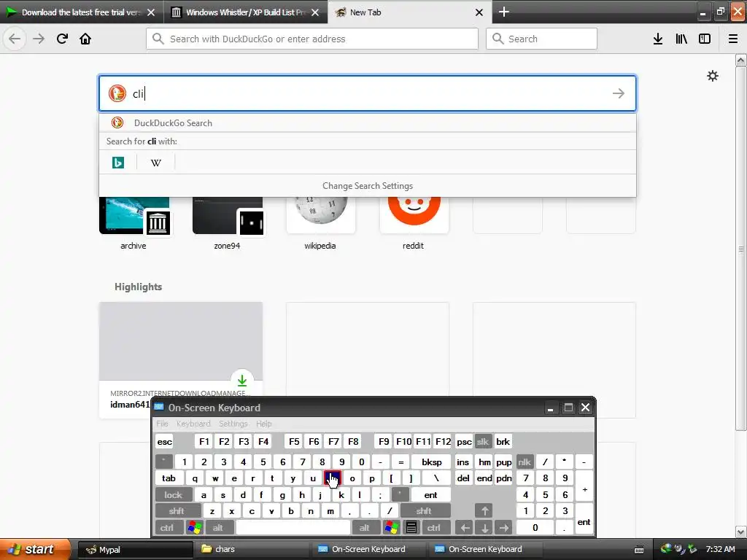Open the Help menu in On-Screen Keyboard
Image resolution: width=747 pixels, height=560 pixels.
pos(263,424)
